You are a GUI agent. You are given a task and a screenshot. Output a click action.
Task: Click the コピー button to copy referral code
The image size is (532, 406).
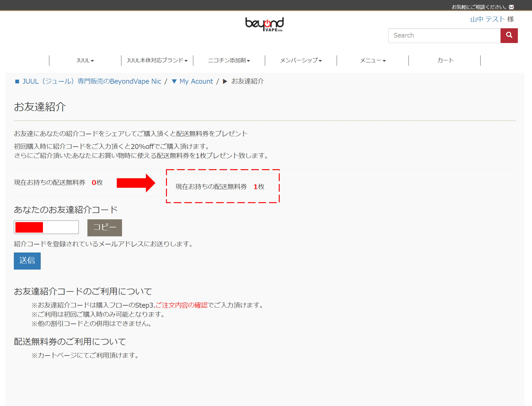point(105,227)
